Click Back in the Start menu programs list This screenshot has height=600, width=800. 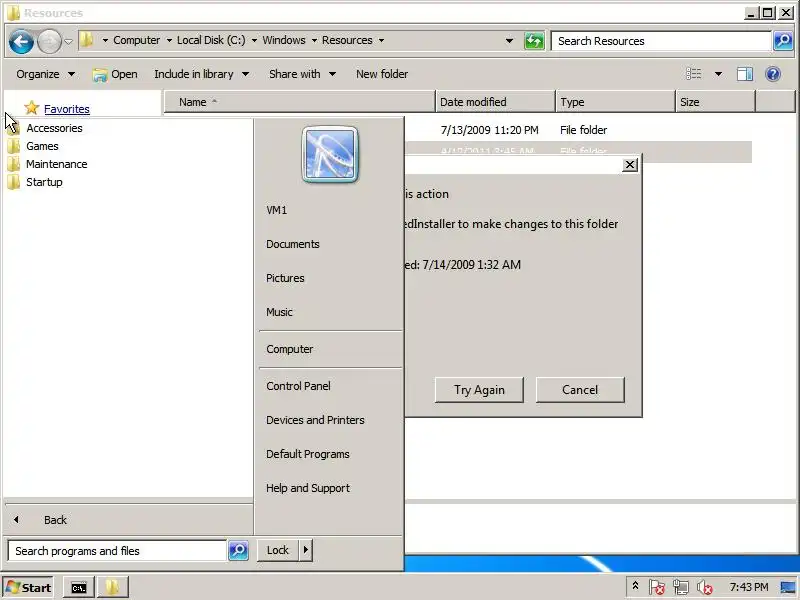point(55,520)
